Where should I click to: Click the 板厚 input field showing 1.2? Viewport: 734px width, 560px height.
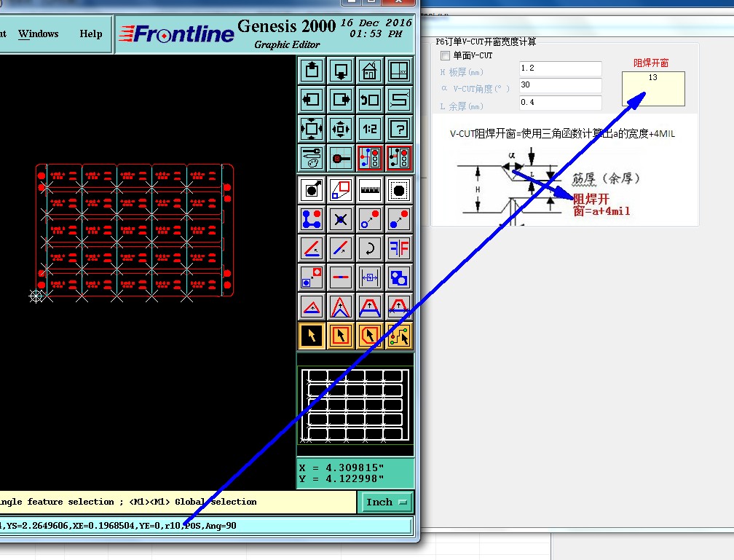click(x=561, y=68)
